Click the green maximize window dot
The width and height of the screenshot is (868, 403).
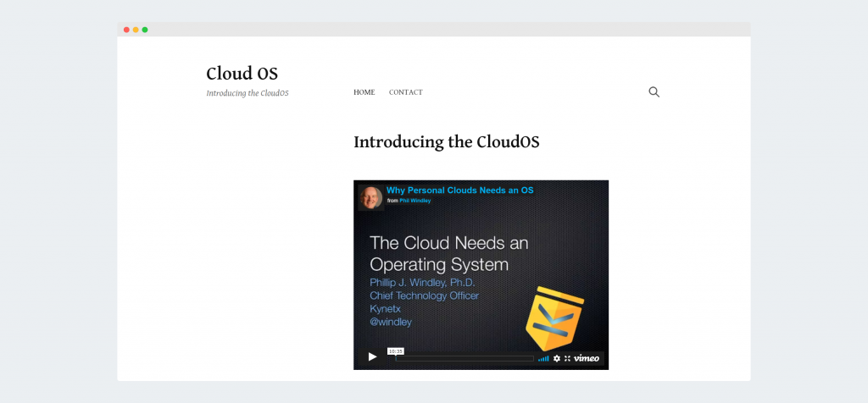pyautogui.click(x=145, y=30)
